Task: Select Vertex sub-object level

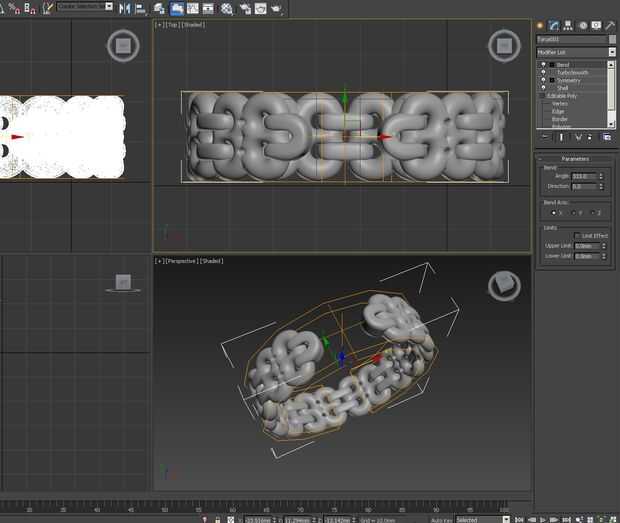Action: (x=560, y=104)
